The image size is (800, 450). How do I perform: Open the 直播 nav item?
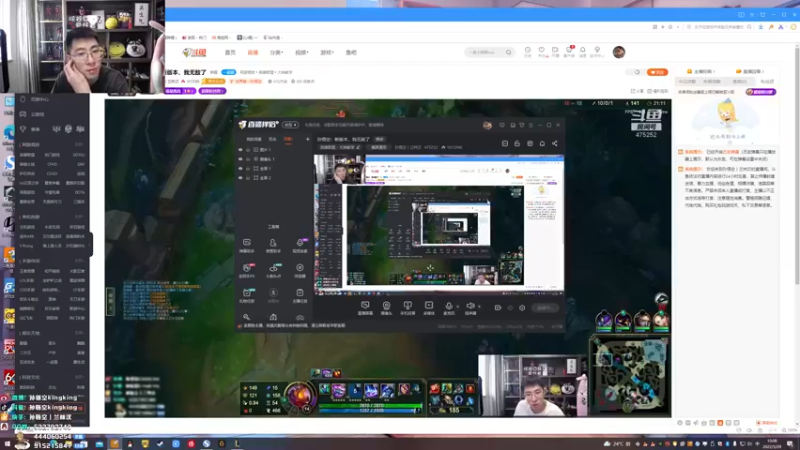pyautogui.click(x=253, y=53)
